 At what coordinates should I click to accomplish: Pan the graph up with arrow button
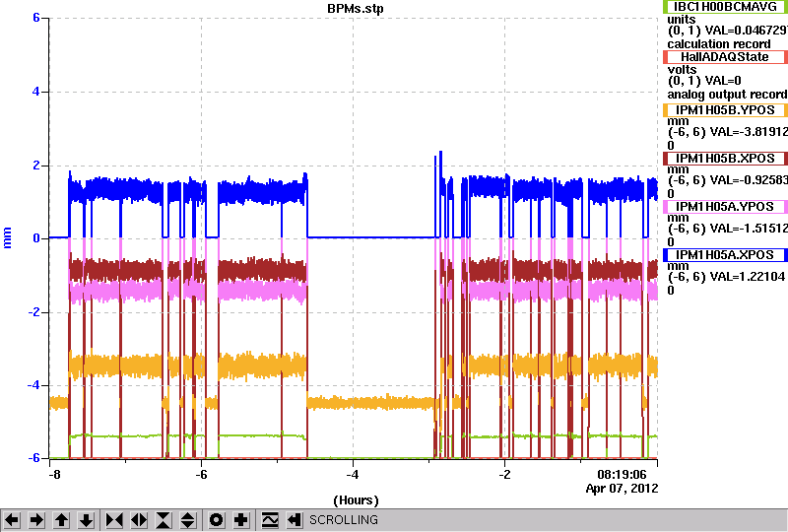pos(61,520)
